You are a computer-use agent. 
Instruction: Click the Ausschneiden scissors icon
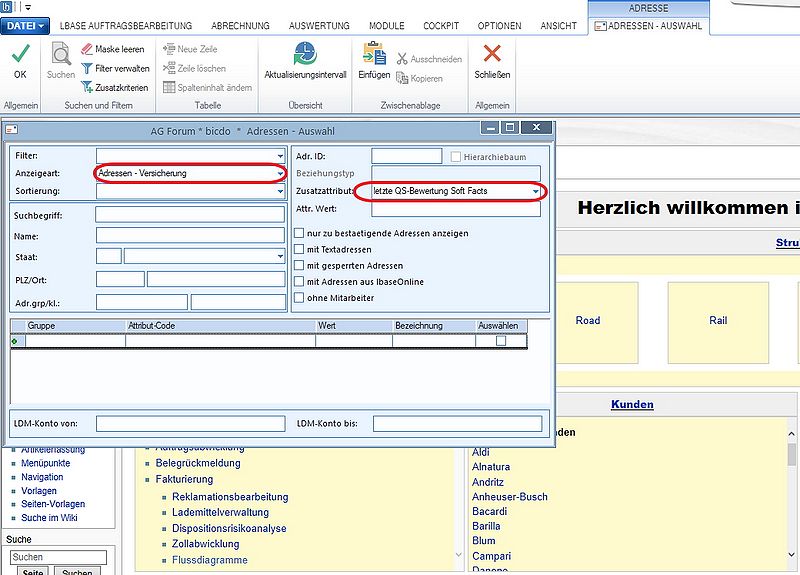[402, 59]
